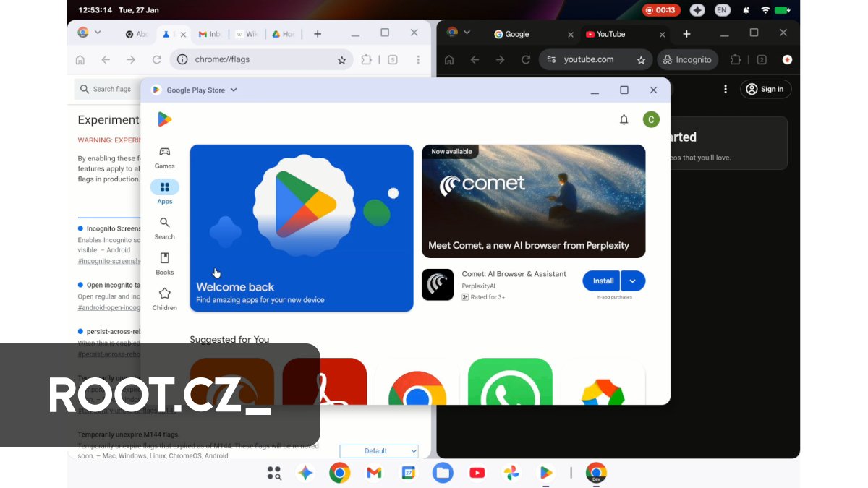Open the Default dropdown for unexpire M144 flags

coord(379,451)
